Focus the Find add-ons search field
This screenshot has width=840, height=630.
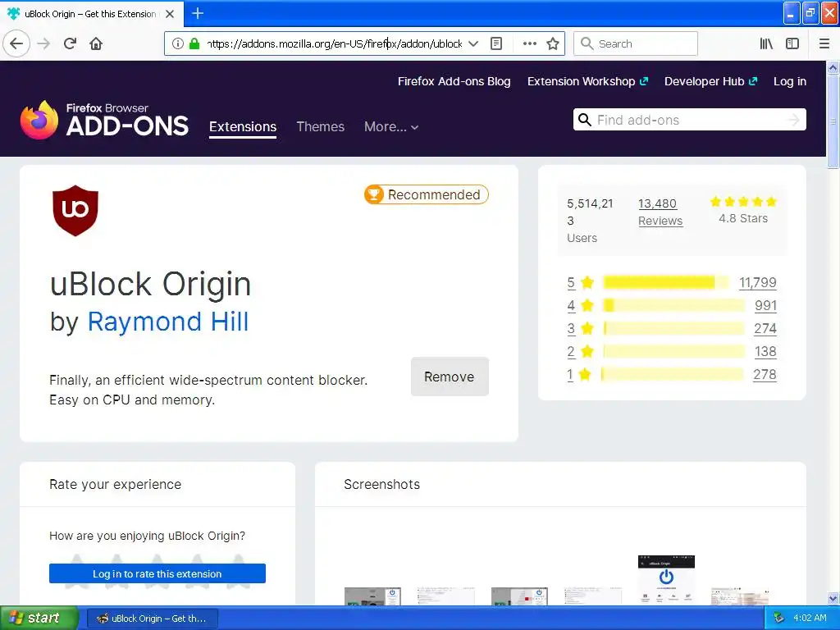689,120
